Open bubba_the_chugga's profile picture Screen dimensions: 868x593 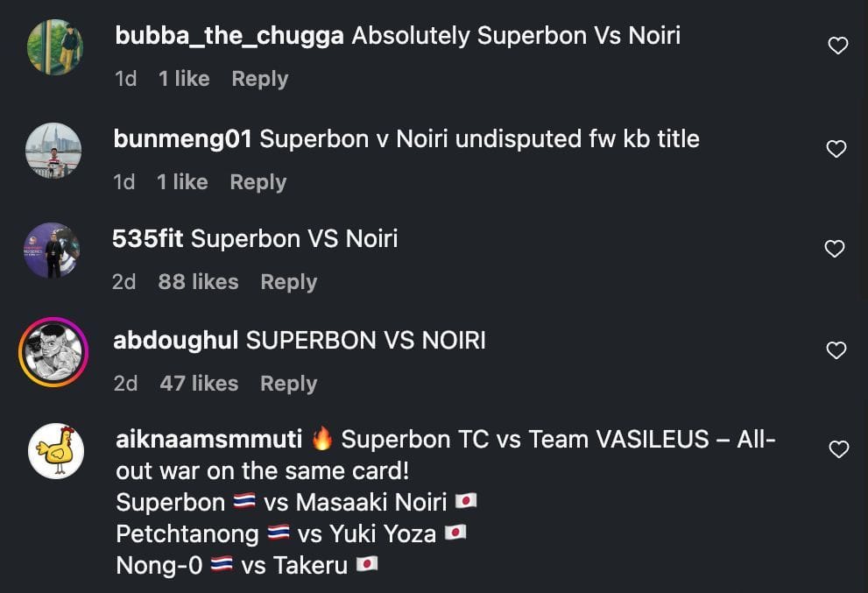coord(55,47)
